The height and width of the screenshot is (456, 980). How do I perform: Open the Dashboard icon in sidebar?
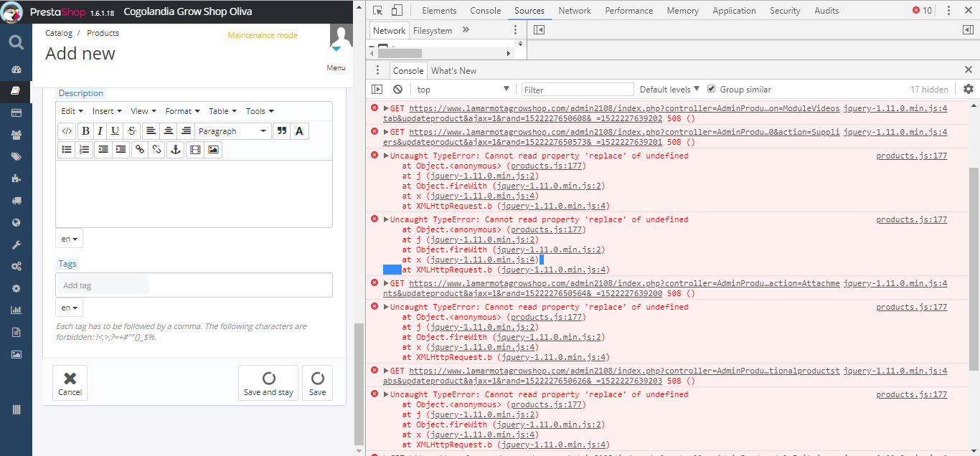tap(17, 70)
